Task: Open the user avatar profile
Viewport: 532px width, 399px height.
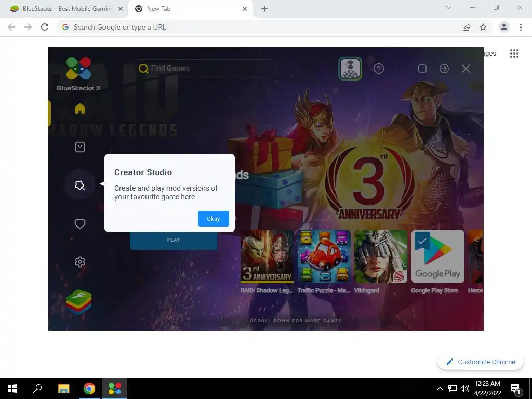Action: coord(350,69)
